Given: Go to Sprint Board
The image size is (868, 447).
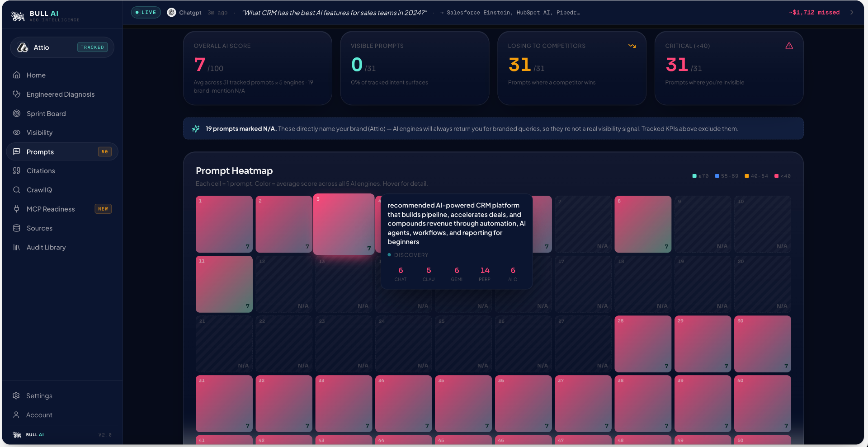Looking at the screenshot, I should click(x=62, y=113).
